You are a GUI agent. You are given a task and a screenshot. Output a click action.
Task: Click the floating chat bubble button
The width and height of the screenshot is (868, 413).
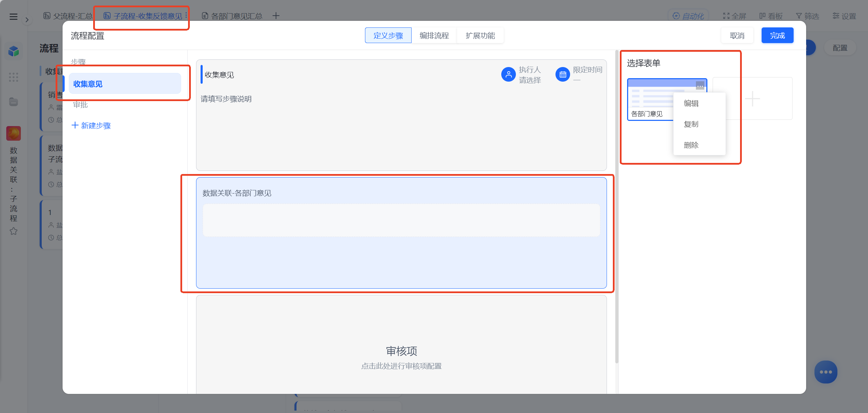click(826, 372)
